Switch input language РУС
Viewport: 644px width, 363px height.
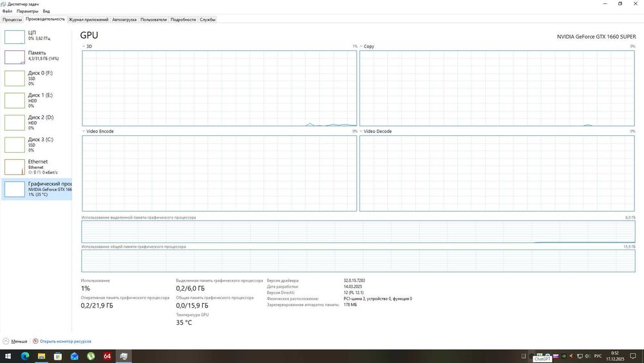point(598,356)
